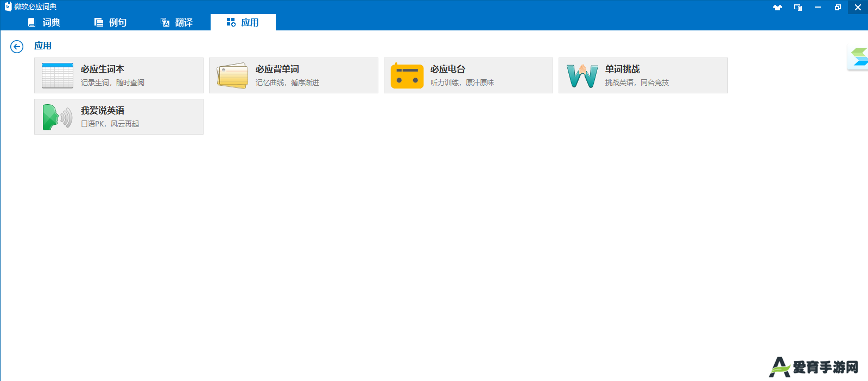868x381 pixels.
Task: Click the 挑战英语，同台竞技 description
Action: pos(637,82)
